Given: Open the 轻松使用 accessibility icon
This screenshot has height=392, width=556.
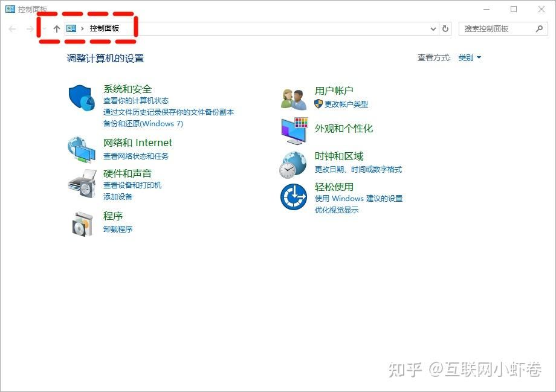Looking at the screenshot, I should pyautogui.click(x=293, y=196).
